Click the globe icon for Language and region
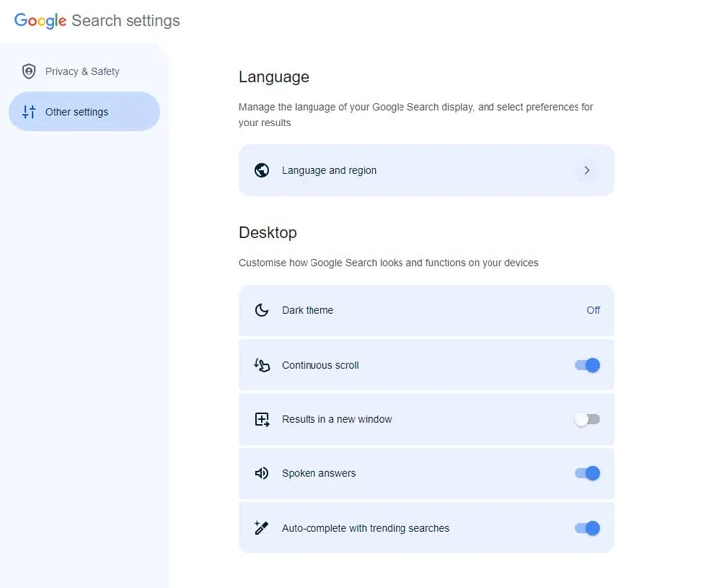Viewport: 712px width, 588px height. point(262,170)
